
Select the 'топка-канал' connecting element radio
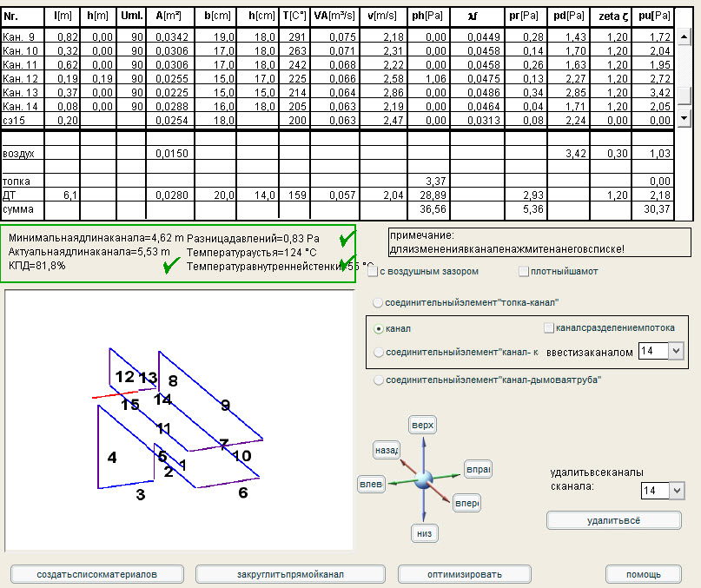[x=378, y=302]
